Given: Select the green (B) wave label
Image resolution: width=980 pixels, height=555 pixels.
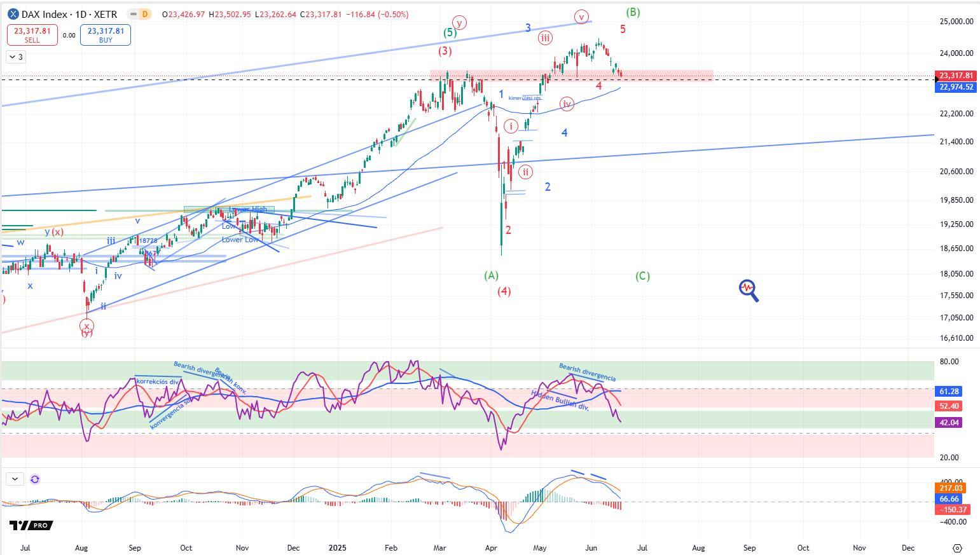Looking at the screenshot, I should (633, 12).
